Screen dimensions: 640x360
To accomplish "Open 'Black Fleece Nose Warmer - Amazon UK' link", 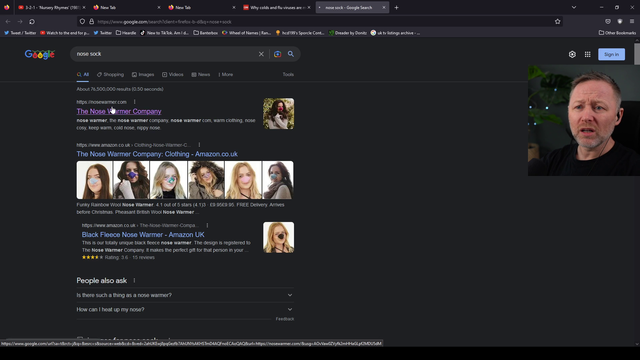I will 143,235.
